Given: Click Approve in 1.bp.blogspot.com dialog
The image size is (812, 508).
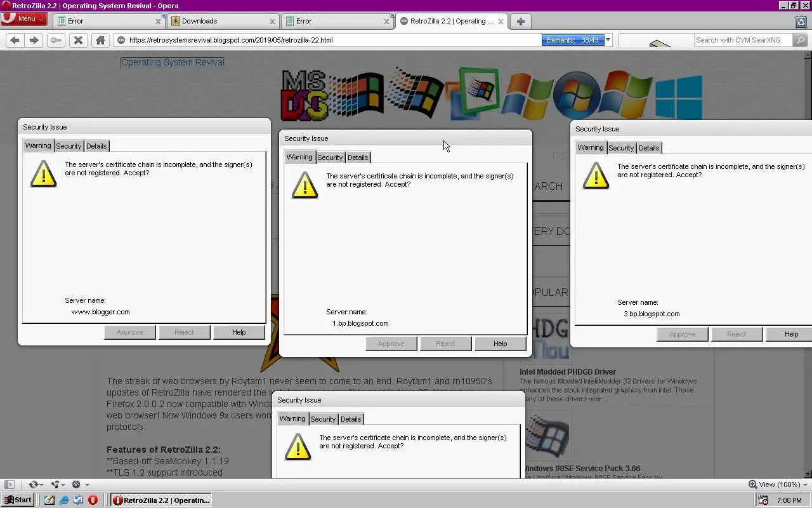Looking at the screenshot, I should (391, 344).
